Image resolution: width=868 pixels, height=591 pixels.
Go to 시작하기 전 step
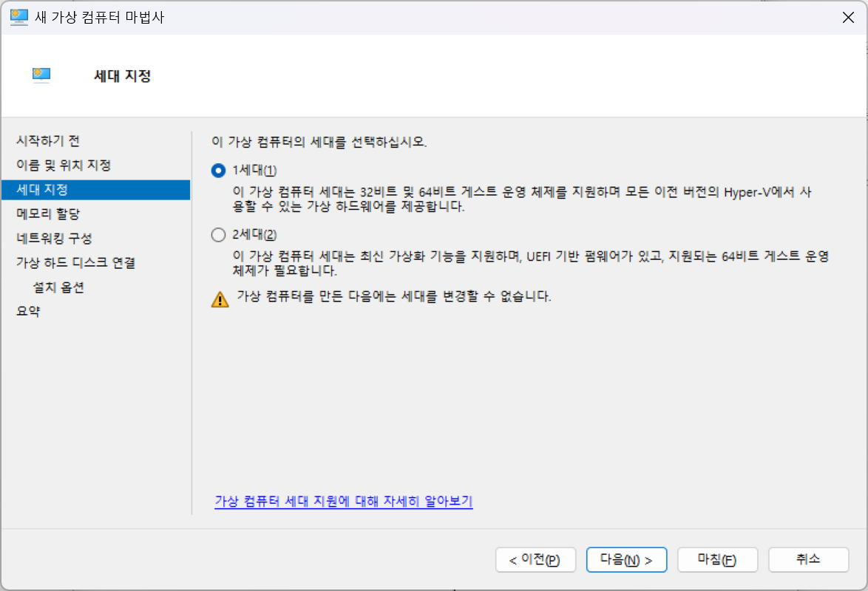[48, 141]
